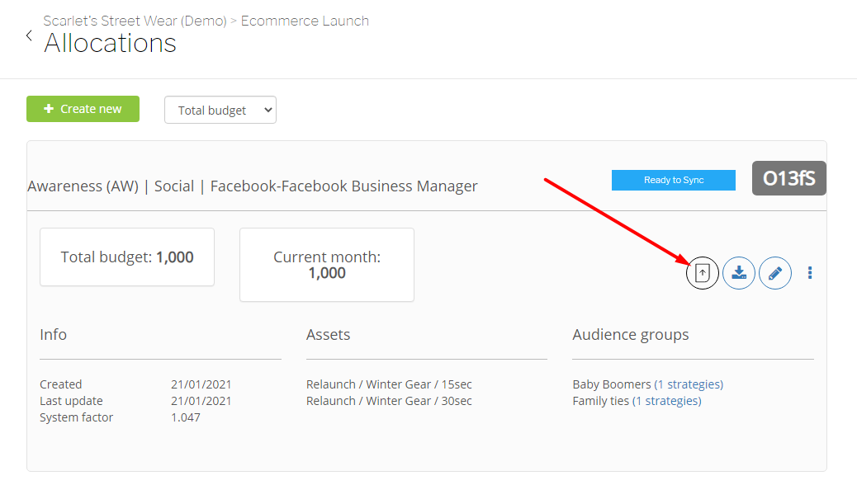Image resolution: width=857 pixels, height=504 pixels.
Task: Download the allocation with the download icon
Action: [739, 273]
